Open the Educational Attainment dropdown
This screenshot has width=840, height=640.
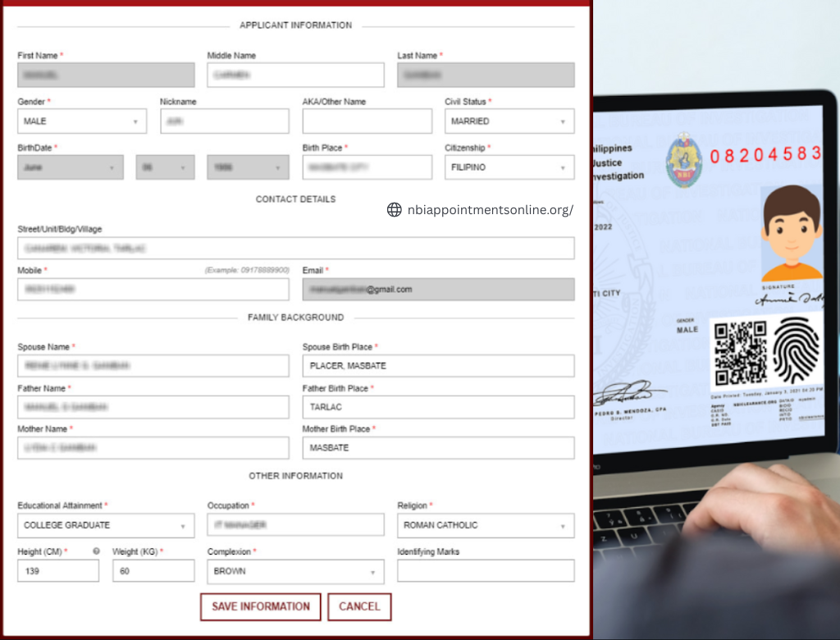pyautogui.click(x=105, y=525)
